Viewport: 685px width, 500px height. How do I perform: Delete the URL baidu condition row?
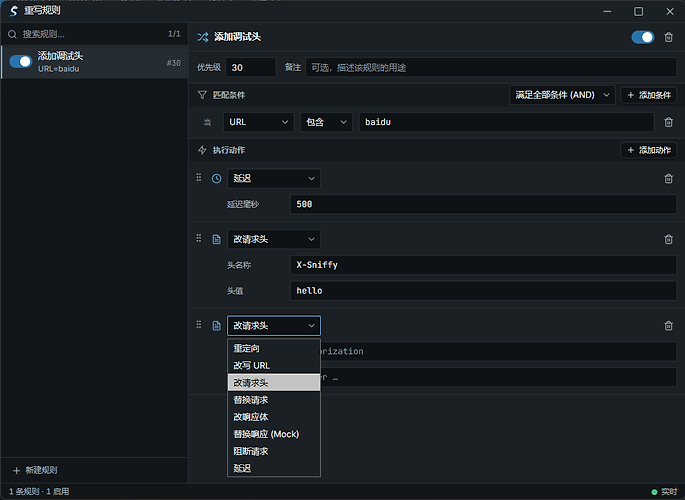point(668,122)
